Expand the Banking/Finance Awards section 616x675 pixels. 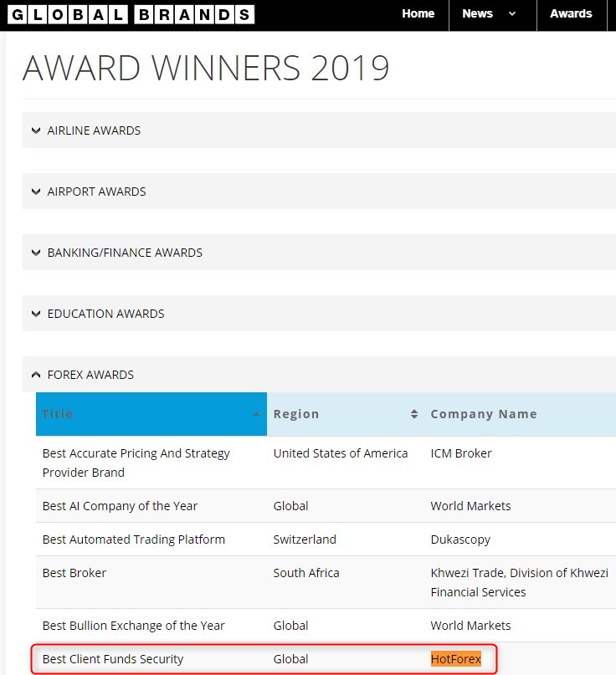(x=125, y=253)
